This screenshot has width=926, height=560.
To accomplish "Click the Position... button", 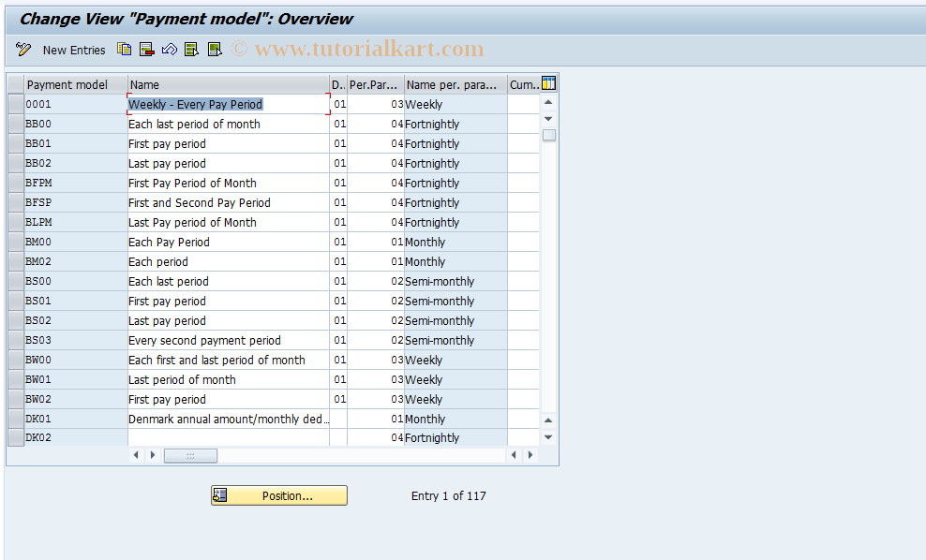I will [278, 495].
